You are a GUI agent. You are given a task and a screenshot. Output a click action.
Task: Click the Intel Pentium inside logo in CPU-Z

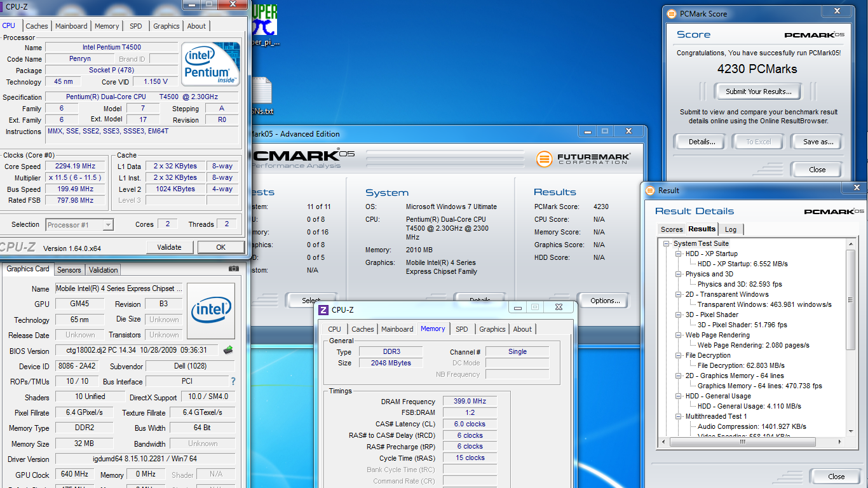(211, 64)
